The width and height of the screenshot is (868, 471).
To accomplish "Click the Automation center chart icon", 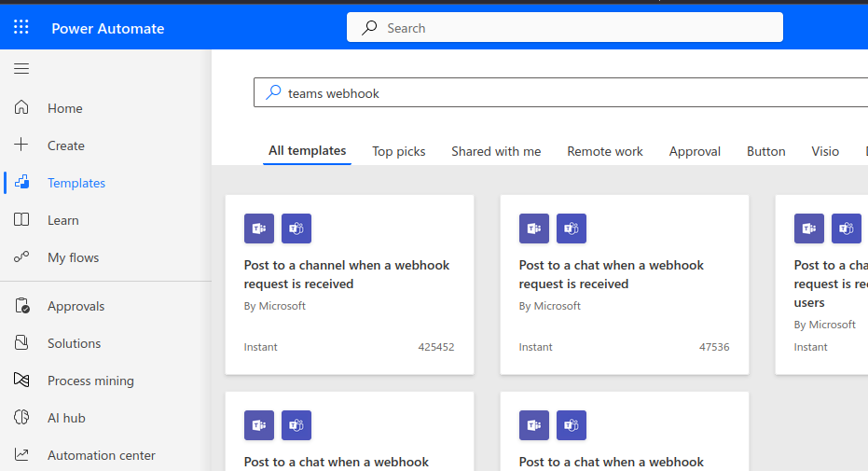I will 21,455.
